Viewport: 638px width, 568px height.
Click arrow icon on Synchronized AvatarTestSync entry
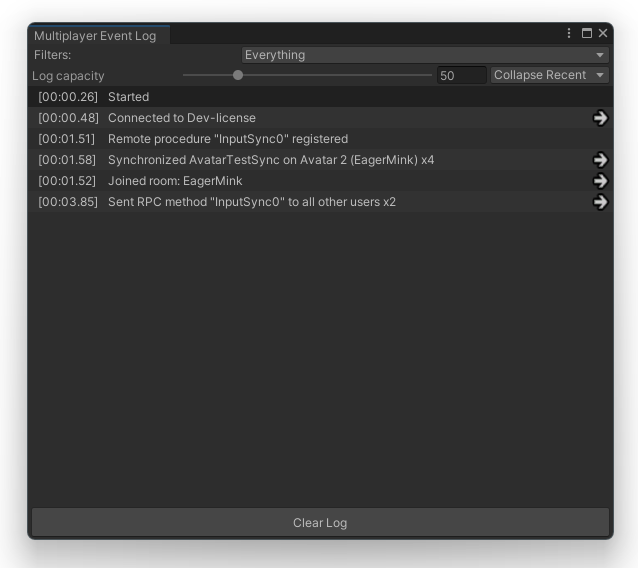coord(600,160)
